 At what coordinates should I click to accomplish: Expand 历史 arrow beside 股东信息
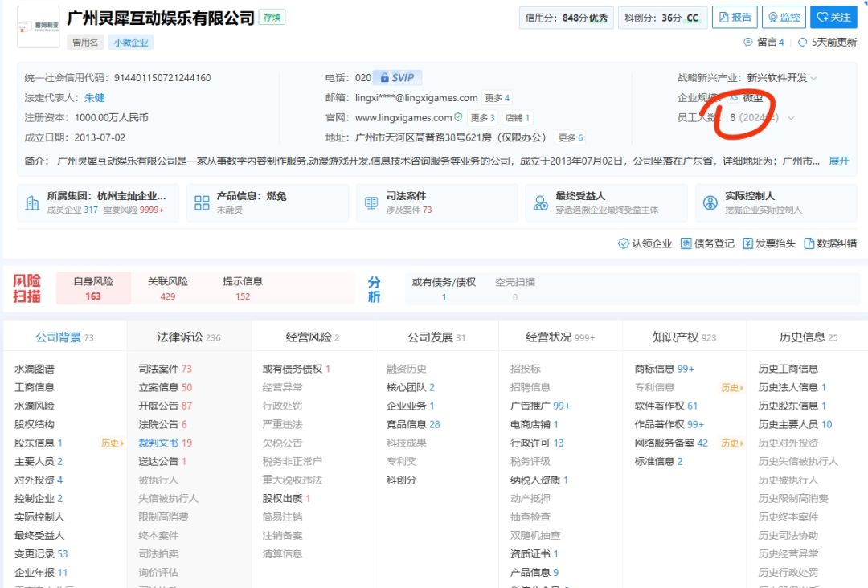click(113, 443)
